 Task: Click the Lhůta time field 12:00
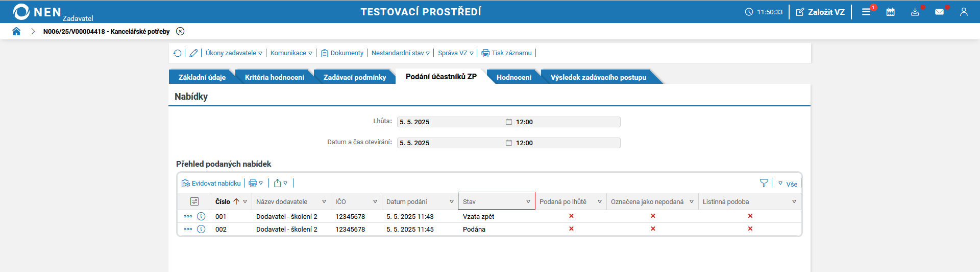coord(567,122)
